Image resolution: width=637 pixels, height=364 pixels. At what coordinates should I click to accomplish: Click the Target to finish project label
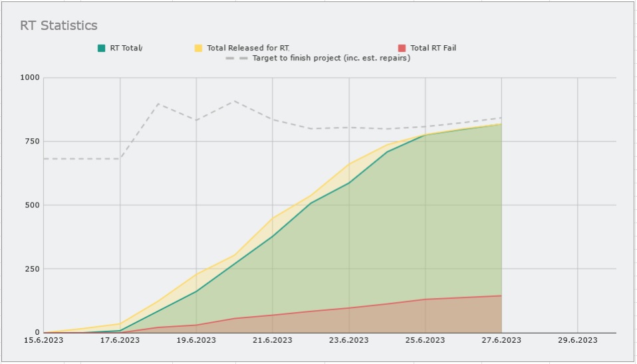(331, 58)
